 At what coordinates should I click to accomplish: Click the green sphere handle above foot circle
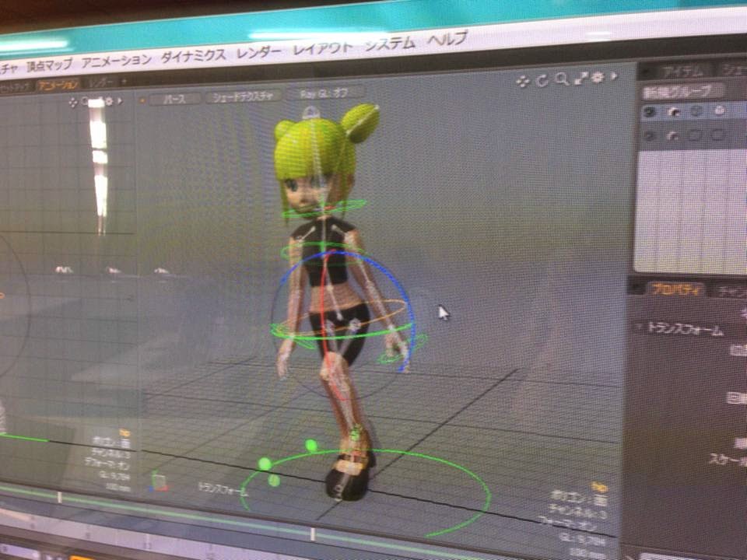[311, 446]
